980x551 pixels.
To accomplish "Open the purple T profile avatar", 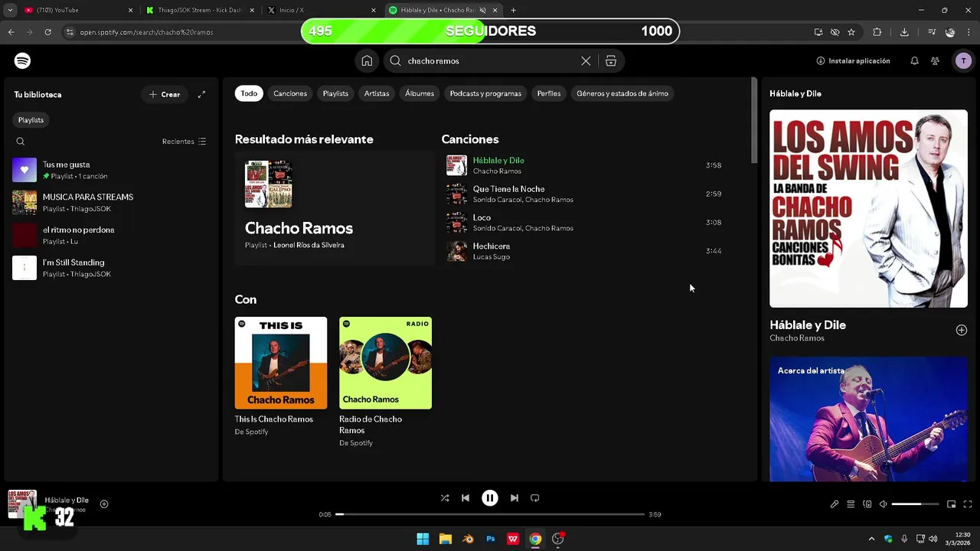I will pos(963,60).
